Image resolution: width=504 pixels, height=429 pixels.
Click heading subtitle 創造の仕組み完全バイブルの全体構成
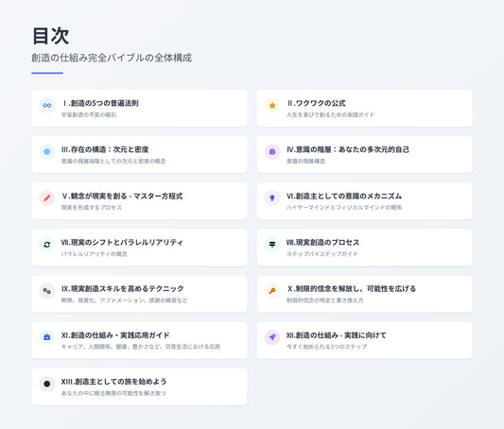[112, 58]
